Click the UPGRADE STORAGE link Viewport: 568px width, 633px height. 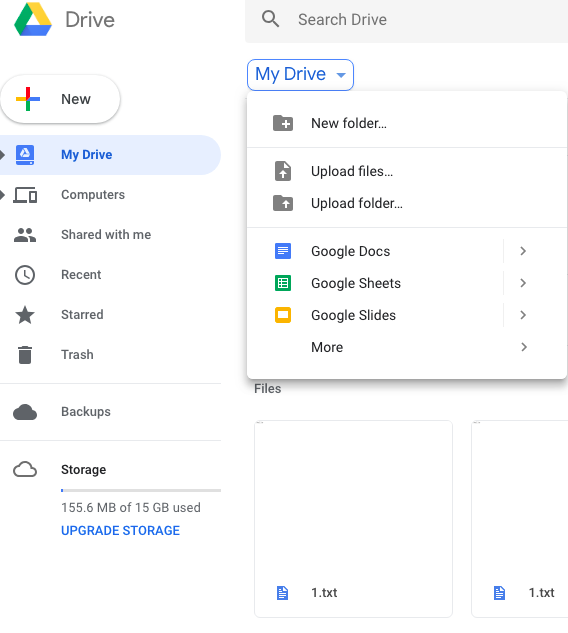point(120,530)
